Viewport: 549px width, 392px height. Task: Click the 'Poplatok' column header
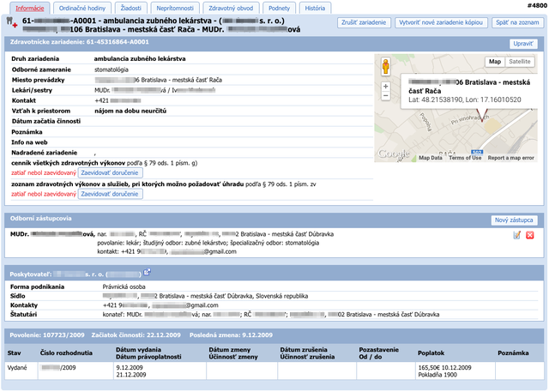point(431,353)
